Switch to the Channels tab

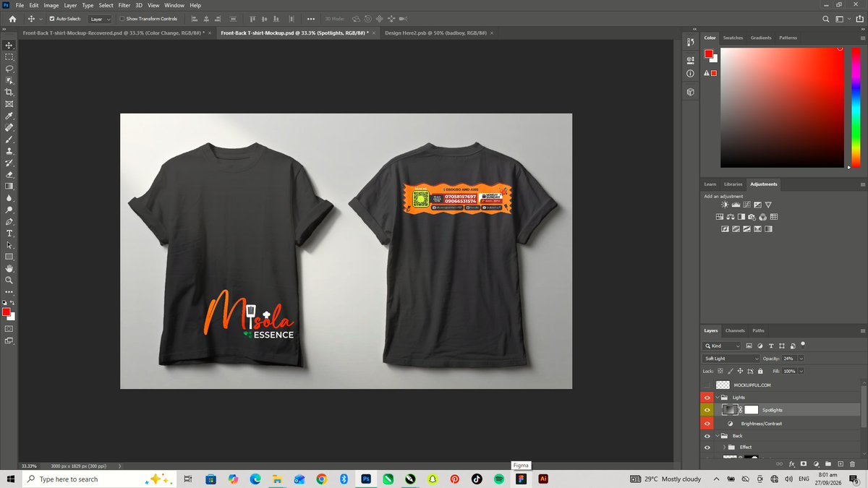735,330
